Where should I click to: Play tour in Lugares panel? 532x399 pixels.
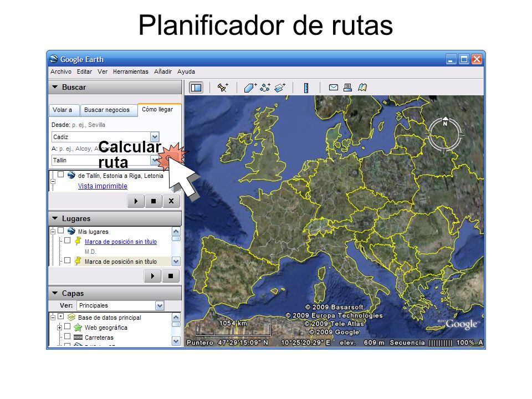click(153, 276)
